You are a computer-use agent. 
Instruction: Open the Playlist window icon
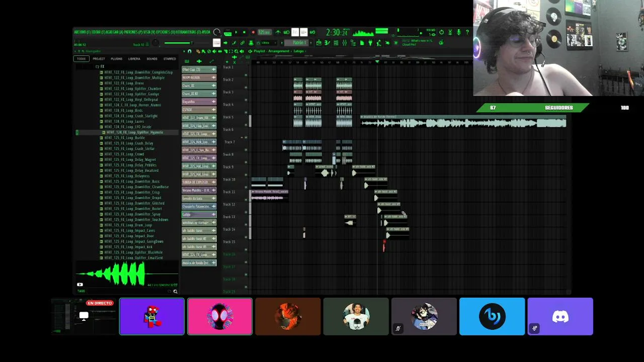tap(318, 43)
